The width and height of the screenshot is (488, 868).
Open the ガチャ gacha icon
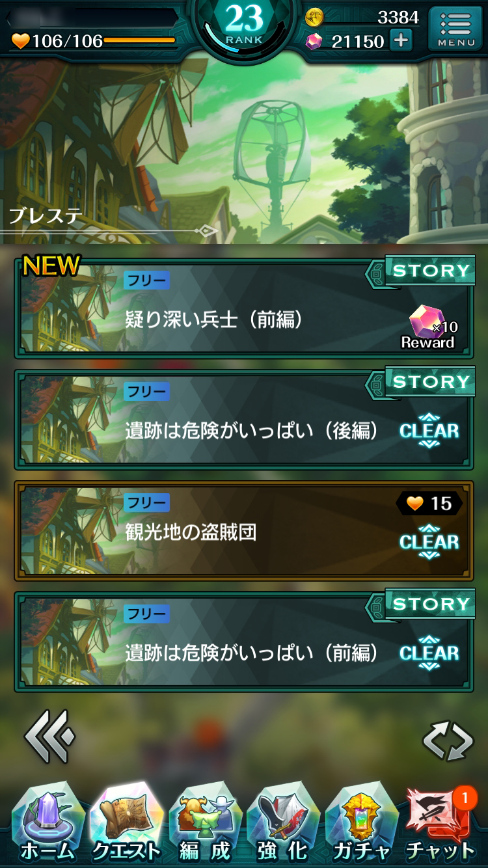pos(362,823)
